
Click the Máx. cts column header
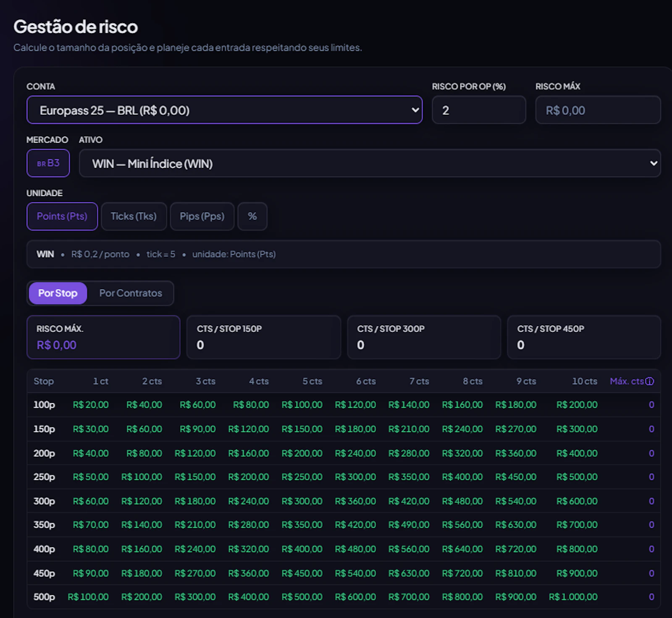pos(627,381)
